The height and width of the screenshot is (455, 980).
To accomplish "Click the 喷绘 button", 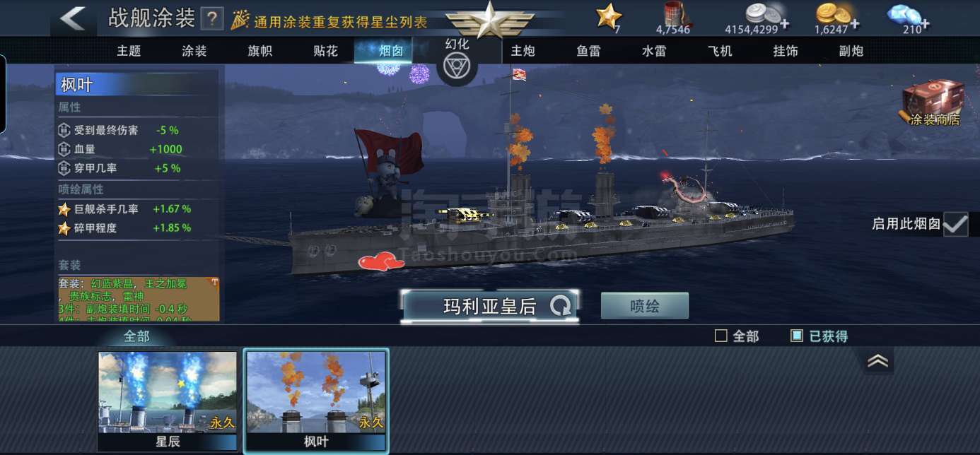I will (644, 306).
